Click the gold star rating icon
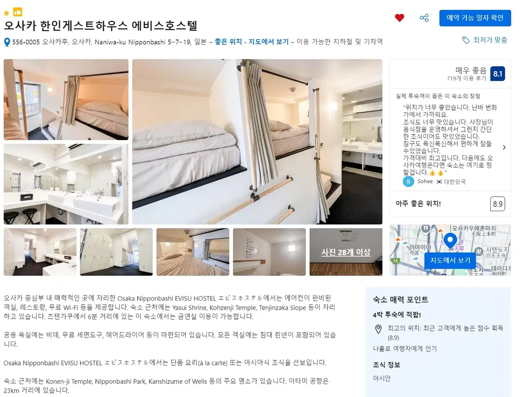Image resolution: width=532 pixels, height=397 pixels. tap(7, 14)
